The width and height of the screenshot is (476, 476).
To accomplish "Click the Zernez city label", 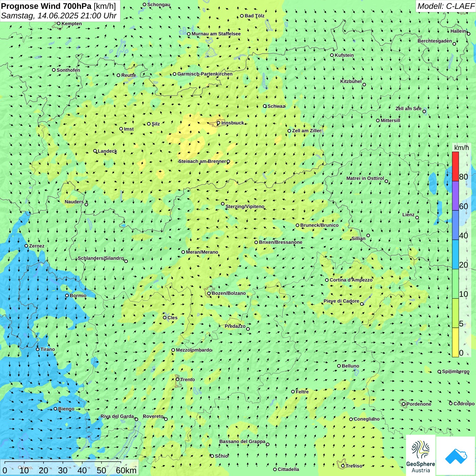I will pyautogui.click(x=36, y=246).
